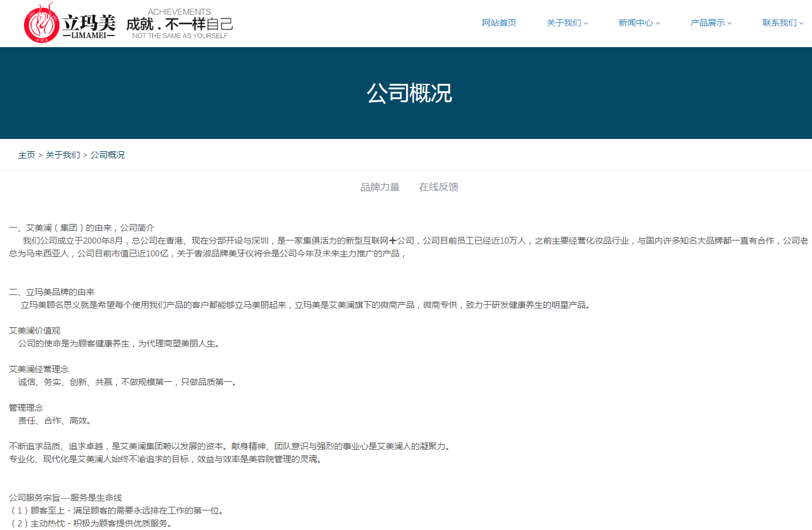Click the 主页 breadcrumb link
The image size is (812, 530).
click(x=26, y=155)
